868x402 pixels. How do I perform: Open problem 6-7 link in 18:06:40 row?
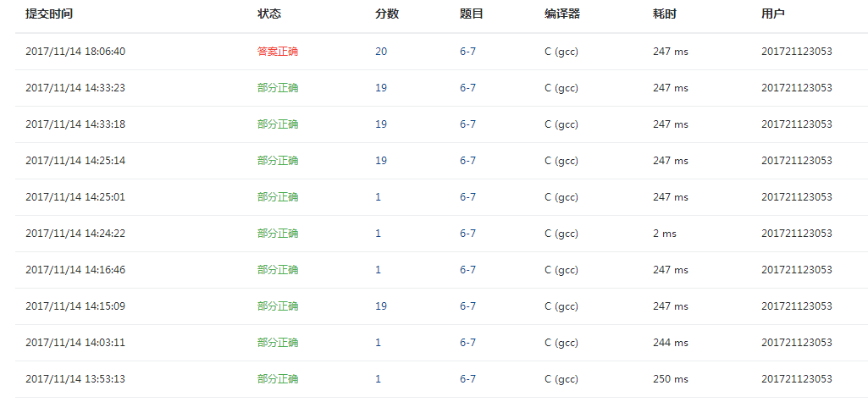coord(467,52)
